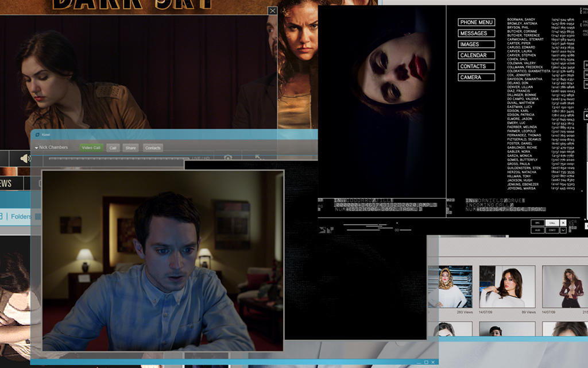Click the down chevron beside CONT button
The height and width of the screenshot is (368, 588).
click(563, 230)
